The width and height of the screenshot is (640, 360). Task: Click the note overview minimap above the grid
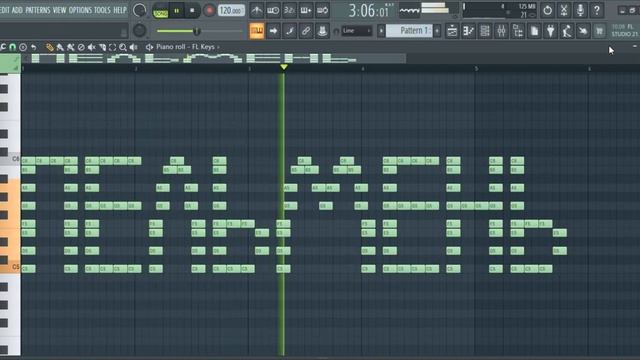(216, 58)
